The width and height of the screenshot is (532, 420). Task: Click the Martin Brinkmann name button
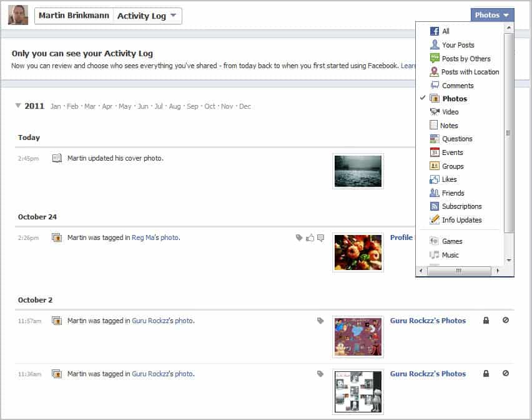pyautogui.click(x=74, y=16)
